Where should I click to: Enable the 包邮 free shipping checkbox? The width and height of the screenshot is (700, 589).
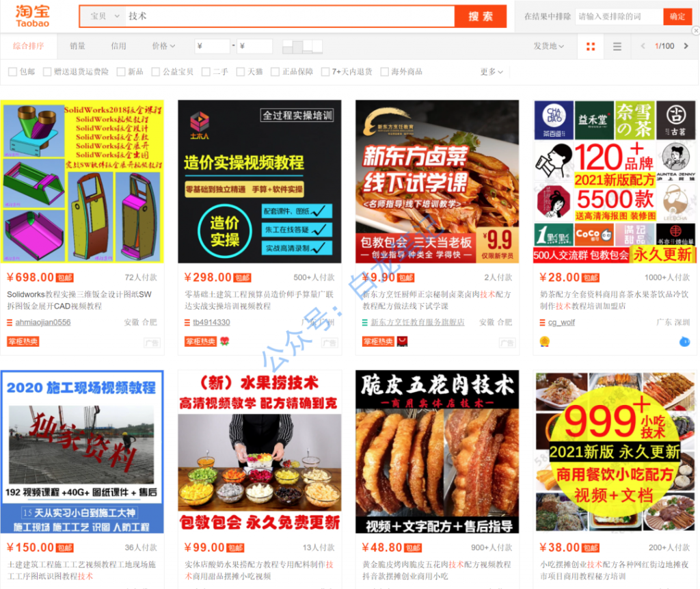[x=13, y=72]
